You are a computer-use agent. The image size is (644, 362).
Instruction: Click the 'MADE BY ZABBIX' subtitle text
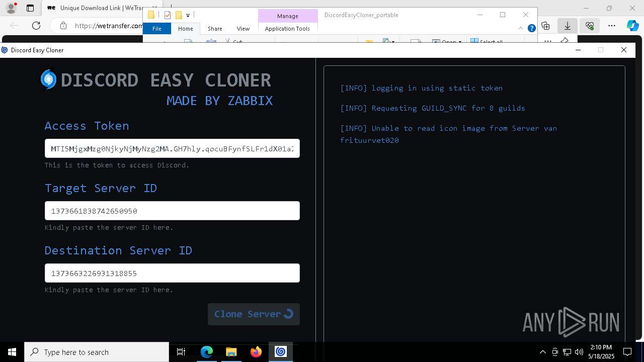click(219, 101)
